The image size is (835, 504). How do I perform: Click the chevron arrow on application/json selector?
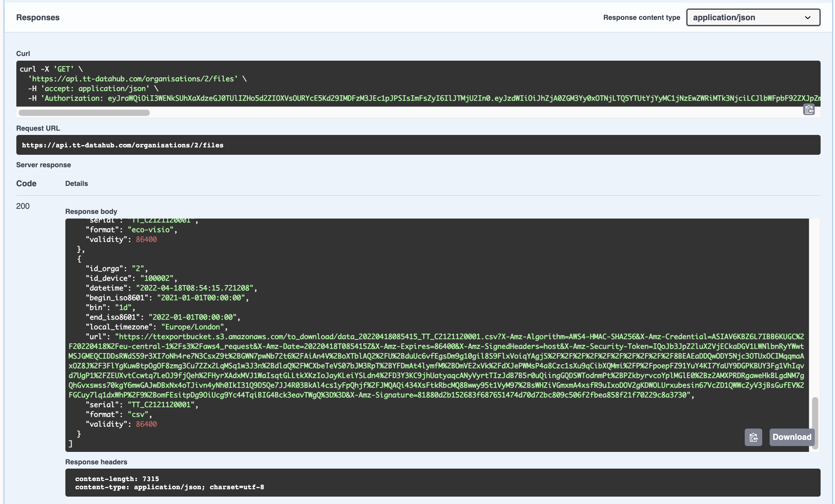[x=808, y=17]
